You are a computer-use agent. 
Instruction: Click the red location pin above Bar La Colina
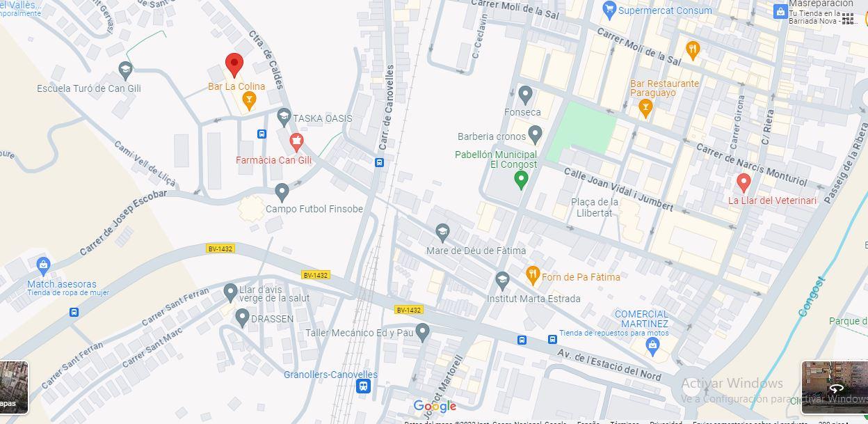click(234, 65)
